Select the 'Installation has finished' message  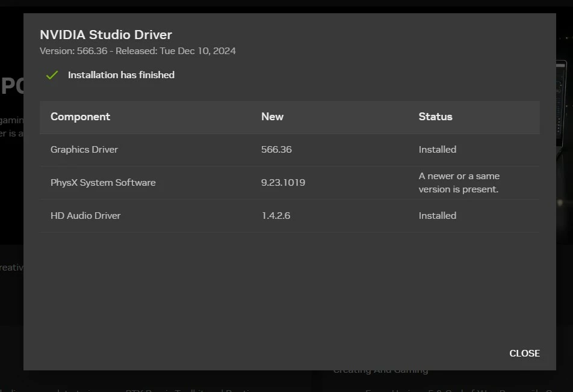coord(121,75)
